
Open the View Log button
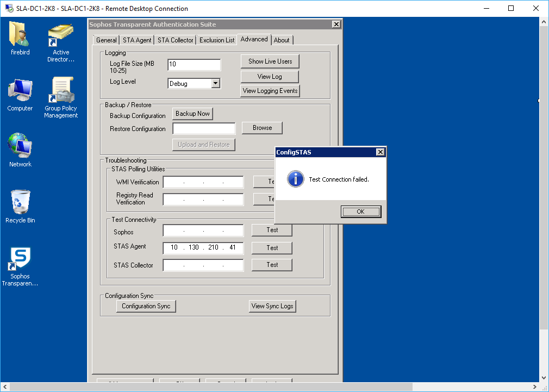270,76
